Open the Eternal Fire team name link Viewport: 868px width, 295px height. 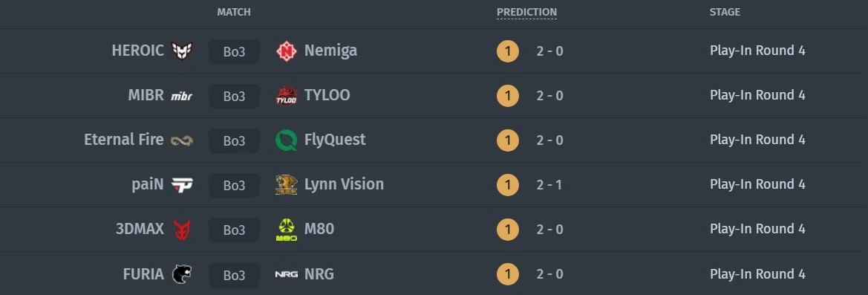pyautogui.click(x=124, y=140)
